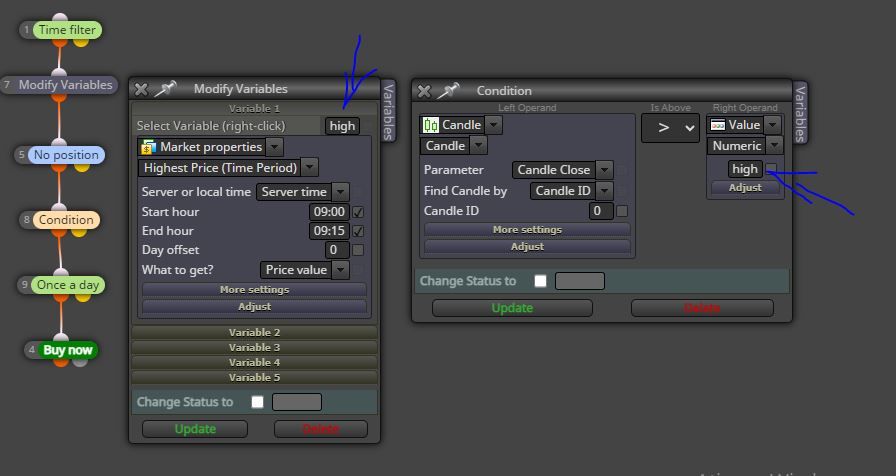Click the Market properties icon
The height and width of the screenshot is (476, 896).
click(x=149, y=147)
